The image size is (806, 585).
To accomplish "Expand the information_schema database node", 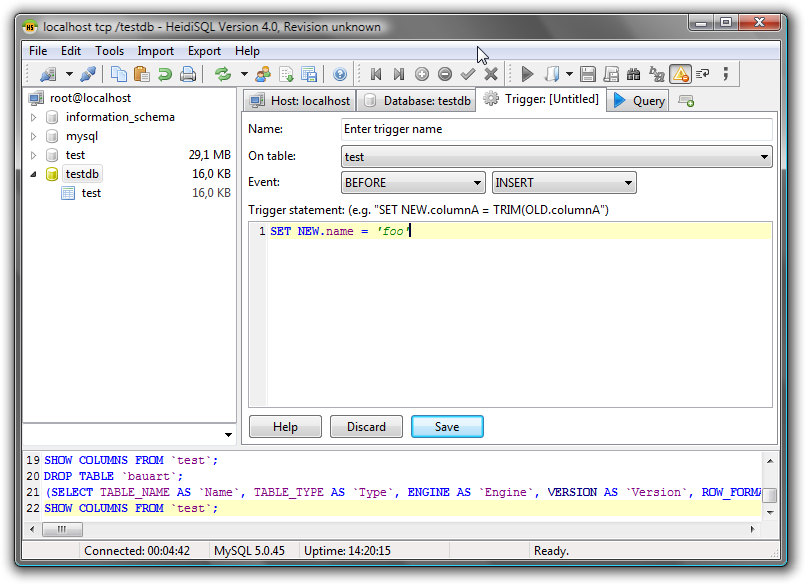I will (x=33, y=117).
